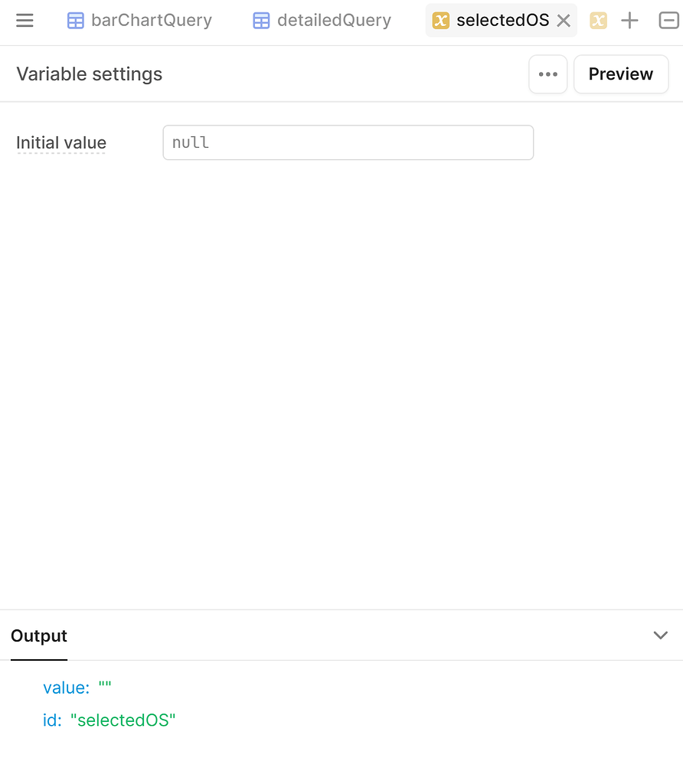Open the more options ellipsis menu
This screenshot has width=683, height=784.
548,73
